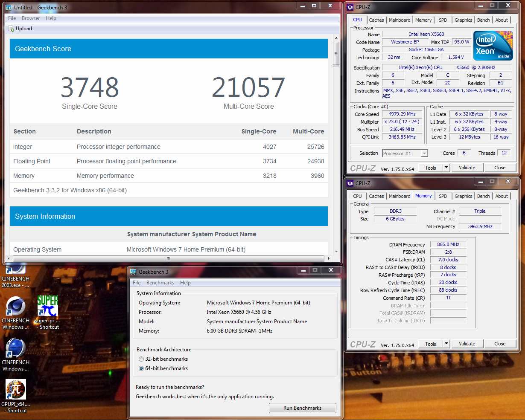Switch to Graphics tab in upper CPU-Z
525x420 pixels.
464,20
